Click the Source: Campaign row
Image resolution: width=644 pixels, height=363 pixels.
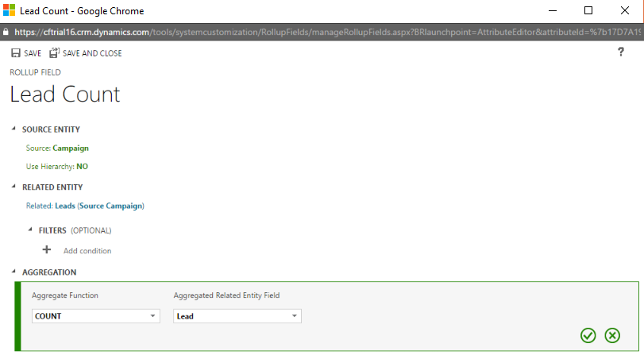point(57,149)
